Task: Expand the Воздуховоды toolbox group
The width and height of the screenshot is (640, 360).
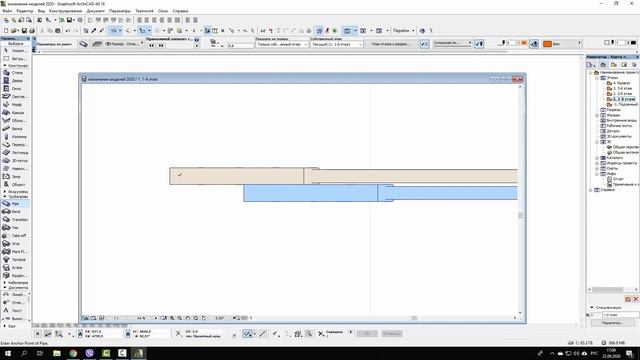Action: [5, 191]
